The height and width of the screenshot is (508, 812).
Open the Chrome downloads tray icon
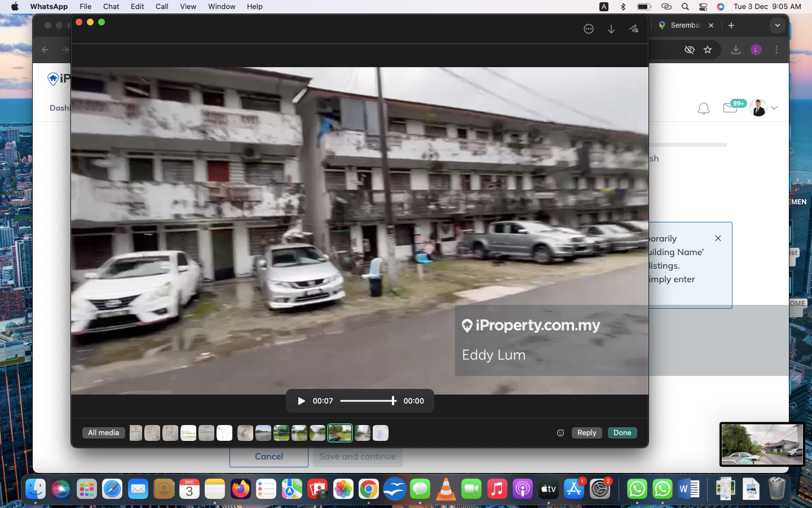(x=736, y=50)
